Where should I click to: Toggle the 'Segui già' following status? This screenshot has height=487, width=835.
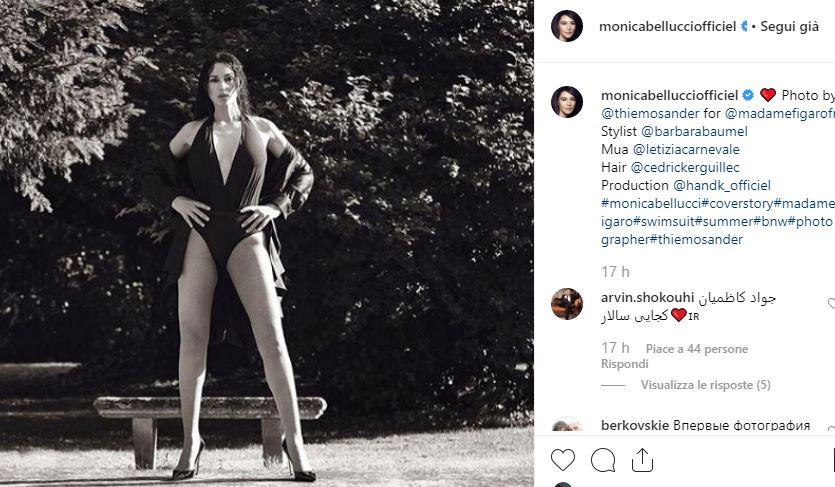click(x=789, y=26)
